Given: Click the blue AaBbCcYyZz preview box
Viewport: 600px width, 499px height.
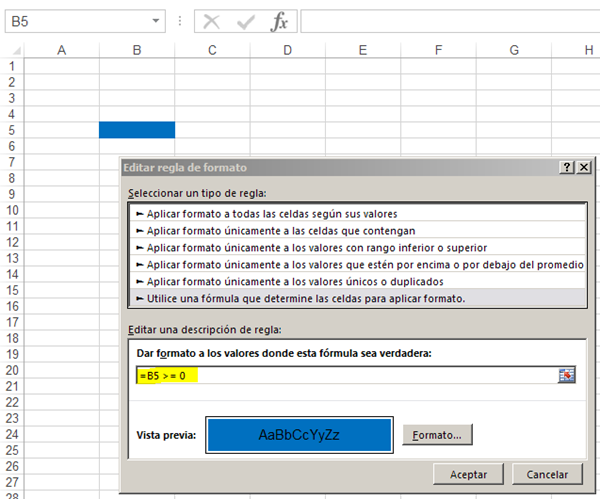Looking at the screenshot, I should 299,435.
